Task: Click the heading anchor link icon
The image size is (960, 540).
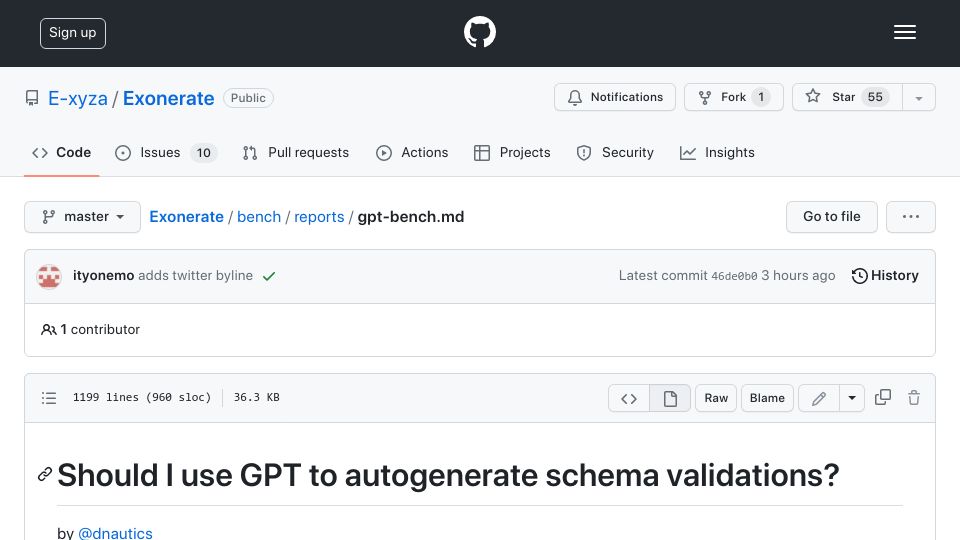Action: [x=45, y=474]
